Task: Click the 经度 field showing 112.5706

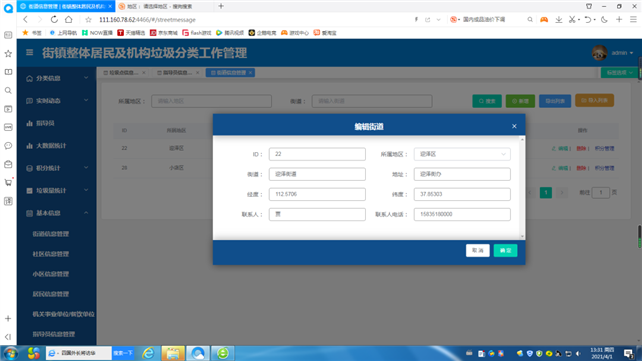Action: pyautogui.click(x=317, y=194)
